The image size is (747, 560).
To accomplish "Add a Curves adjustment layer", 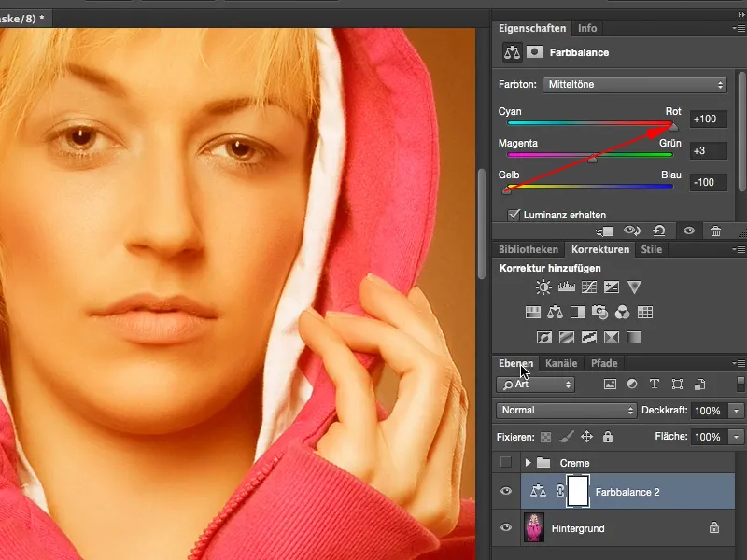I will tap(589, 287).
